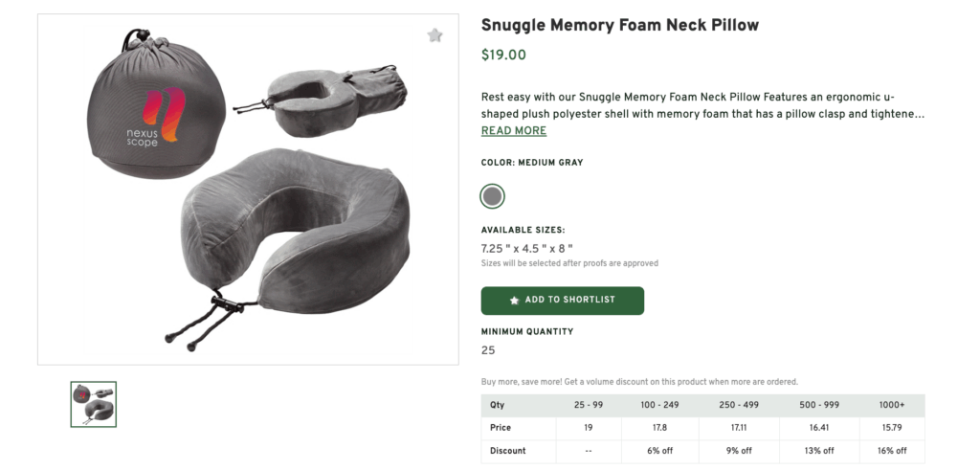Expand the description with Read More
Image resolution: width=980 pixels, height=470 pixels.
pyautogui.click(x=513, y=131)
